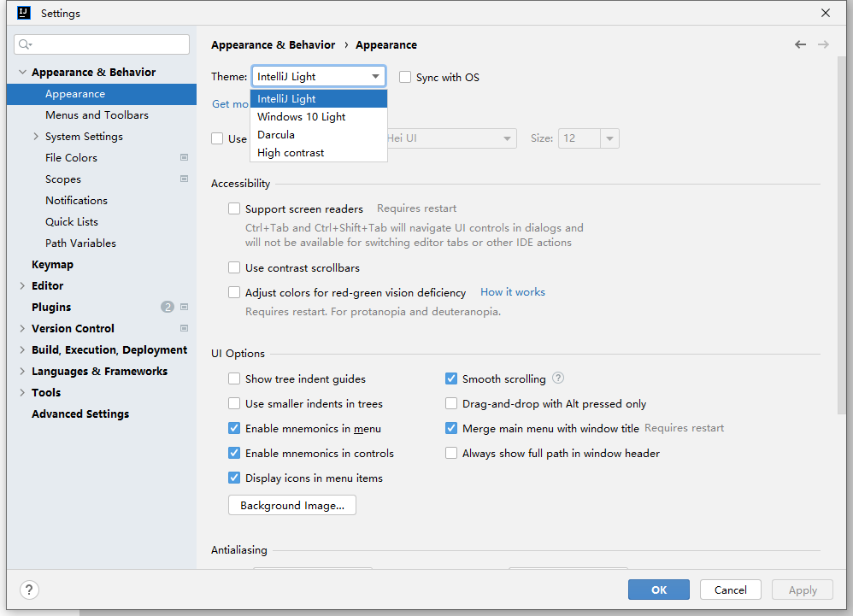Expand the Tools section chevron

tap(22, 392)
